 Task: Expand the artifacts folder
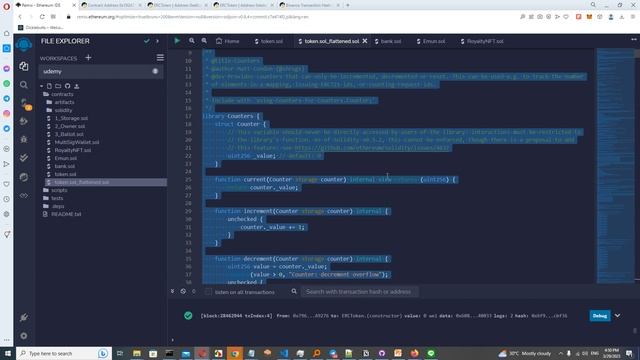pyautogui.click(x=64, y=102)
